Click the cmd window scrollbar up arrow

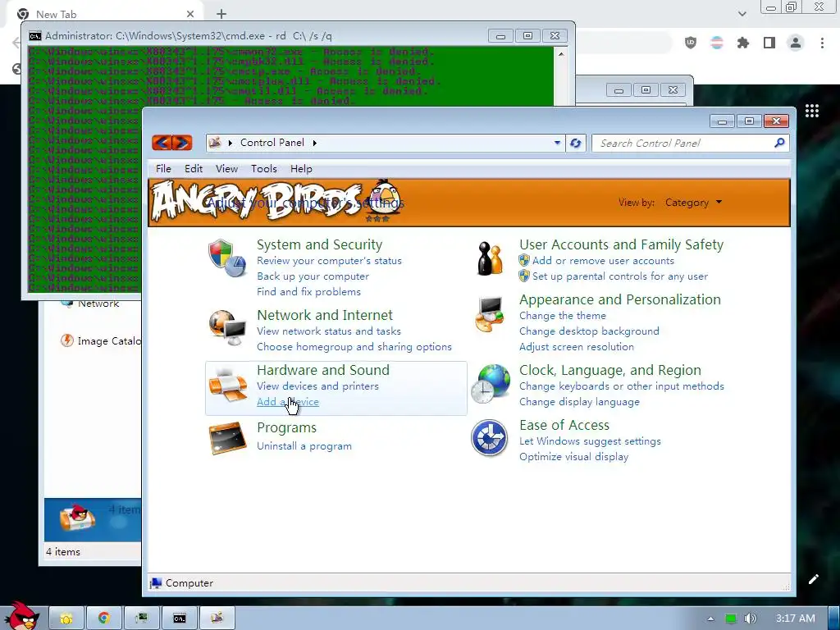pyautogui.click(x=561, y=54)
